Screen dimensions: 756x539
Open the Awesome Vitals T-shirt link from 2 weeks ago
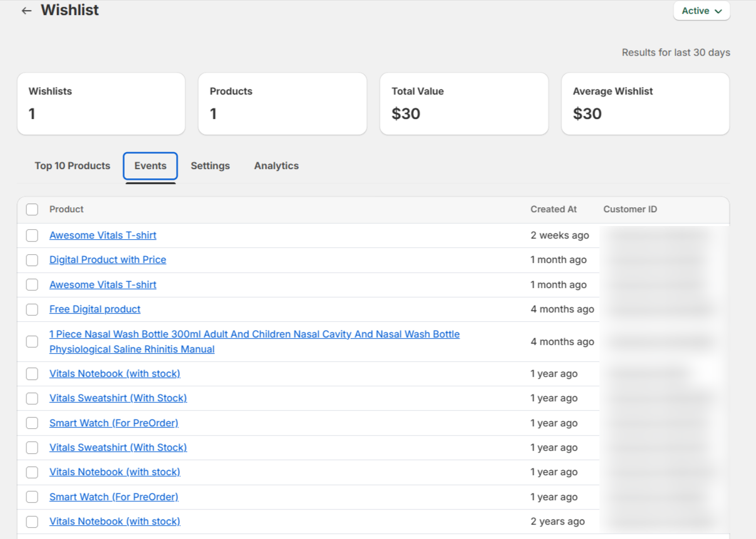(103, 235)
